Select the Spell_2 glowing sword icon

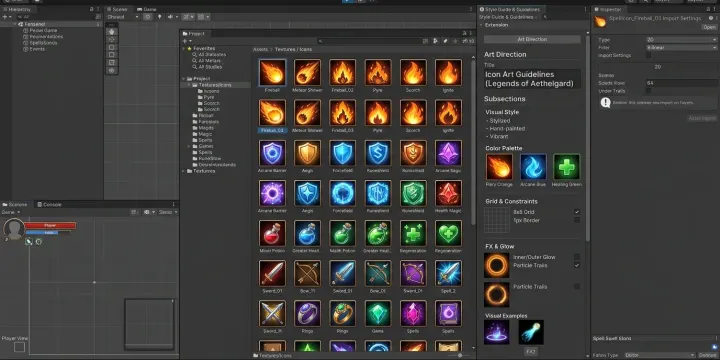pyautogui.click(x=448, y=273)
